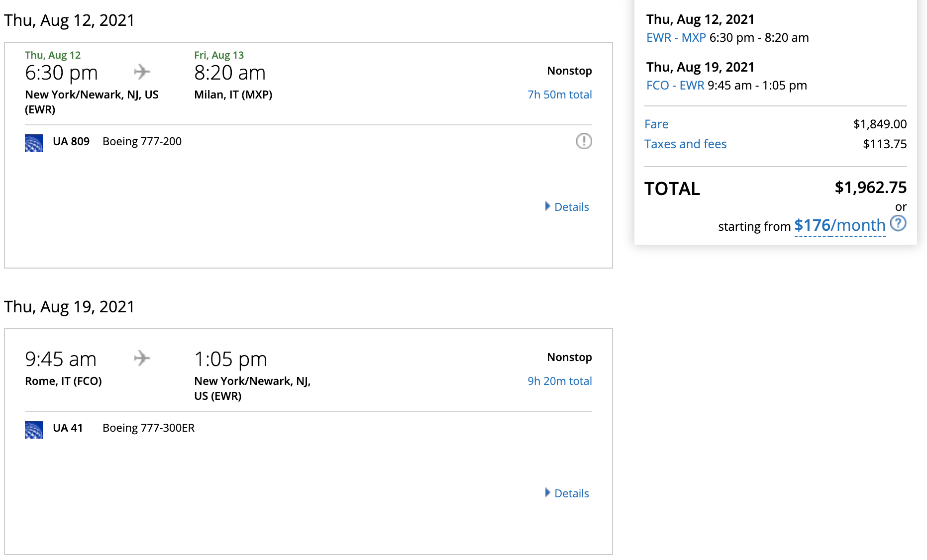Expand Details for the Newark to Milan flight

[x=567, y=207]
